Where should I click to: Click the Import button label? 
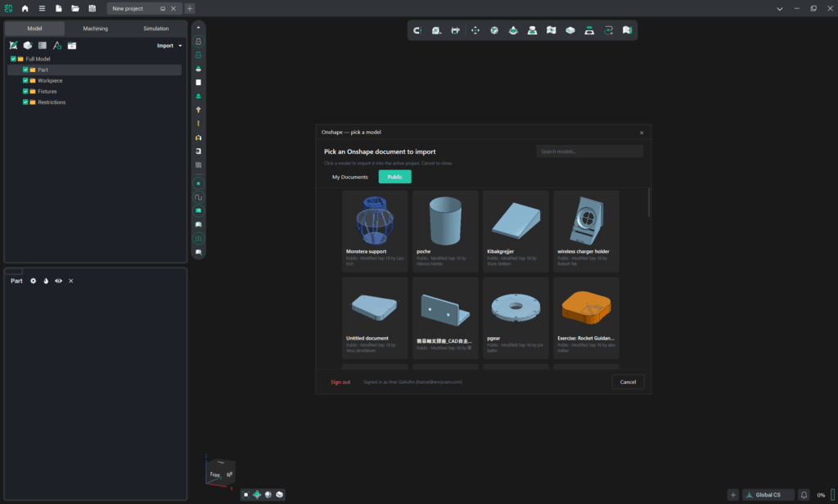(x=165, y=46)
